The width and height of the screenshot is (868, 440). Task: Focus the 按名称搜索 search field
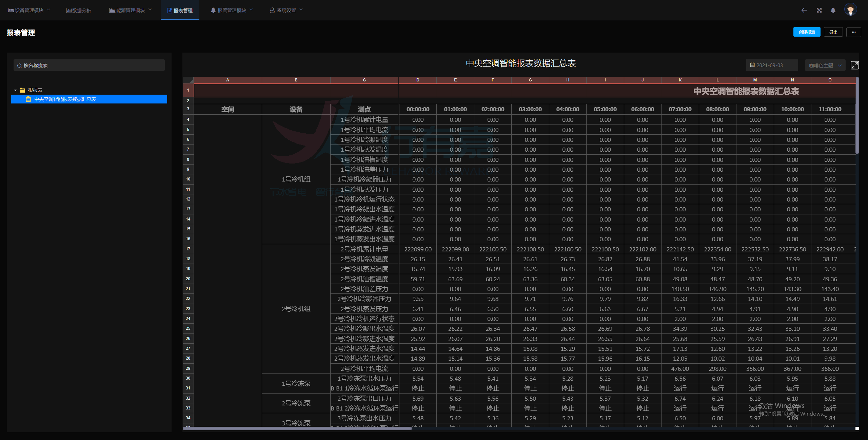coord(89,65)
